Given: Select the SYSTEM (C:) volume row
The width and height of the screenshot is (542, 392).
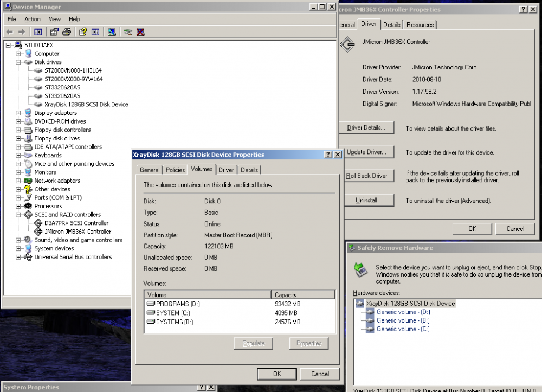Looking at the screenshot, I should (173, 313).
